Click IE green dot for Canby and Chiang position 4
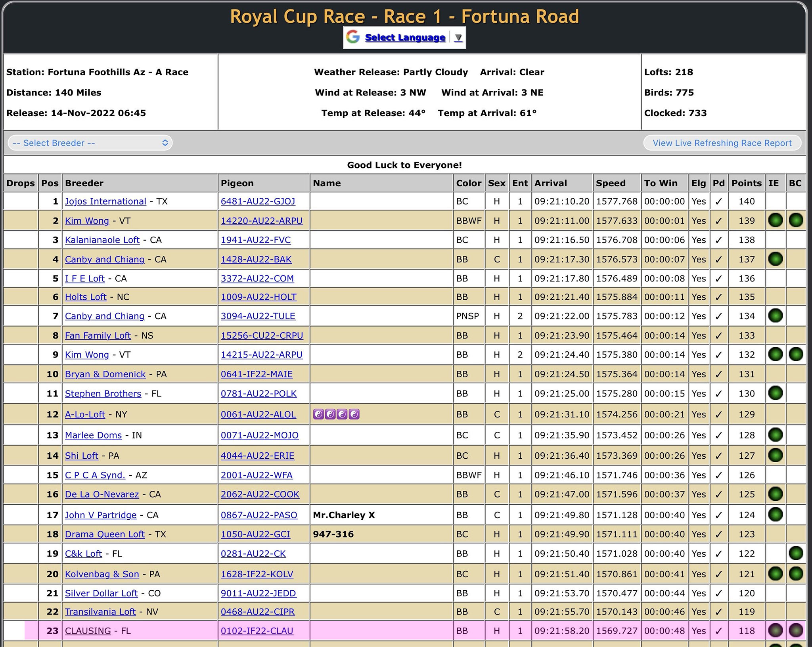The image size is (812, 647). coord(775,259)
